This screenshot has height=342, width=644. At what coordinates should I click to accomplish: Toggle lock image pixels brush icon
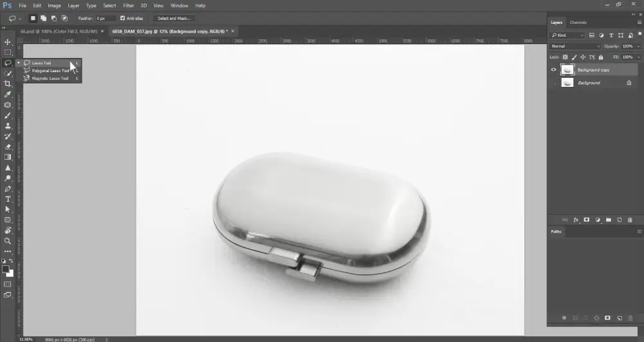tap(574, 57)
